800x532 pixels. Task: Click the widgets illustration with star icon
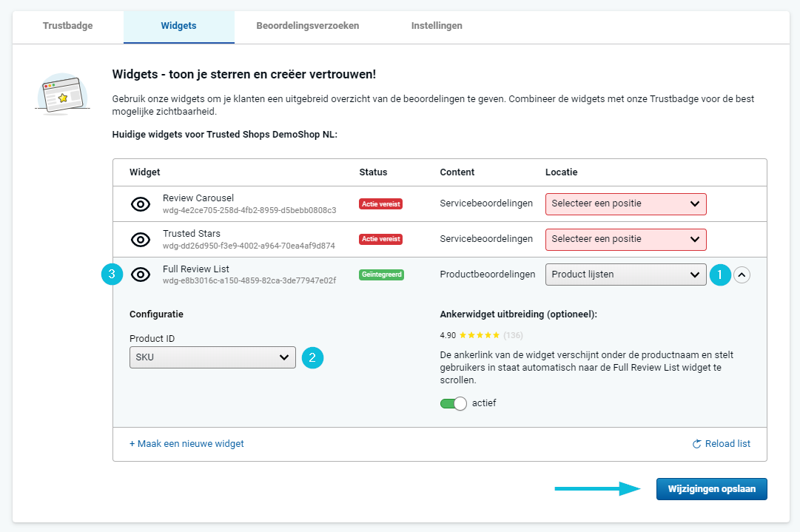point(62,95)
